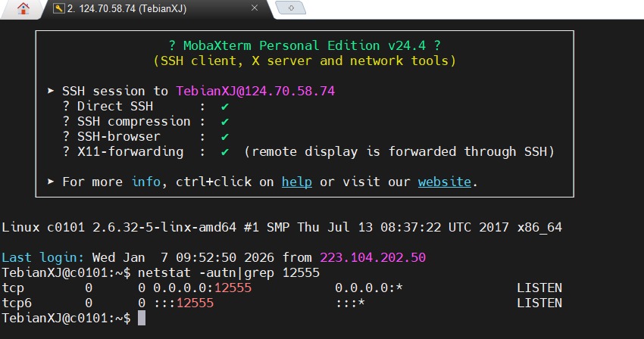Click the SSH-browser green checkmark

point(225,137)
